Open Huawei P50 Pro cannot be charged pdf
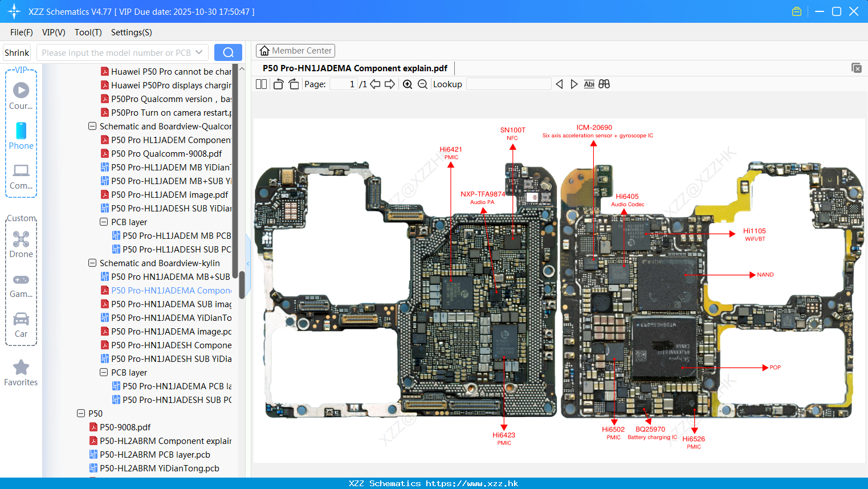 [166, 71]
